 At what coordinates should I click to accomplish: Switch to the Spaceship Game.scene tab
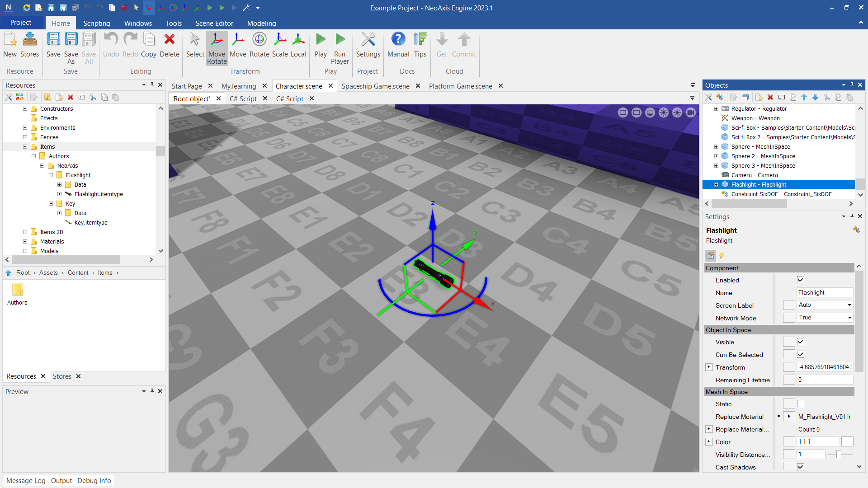point(375,86)
